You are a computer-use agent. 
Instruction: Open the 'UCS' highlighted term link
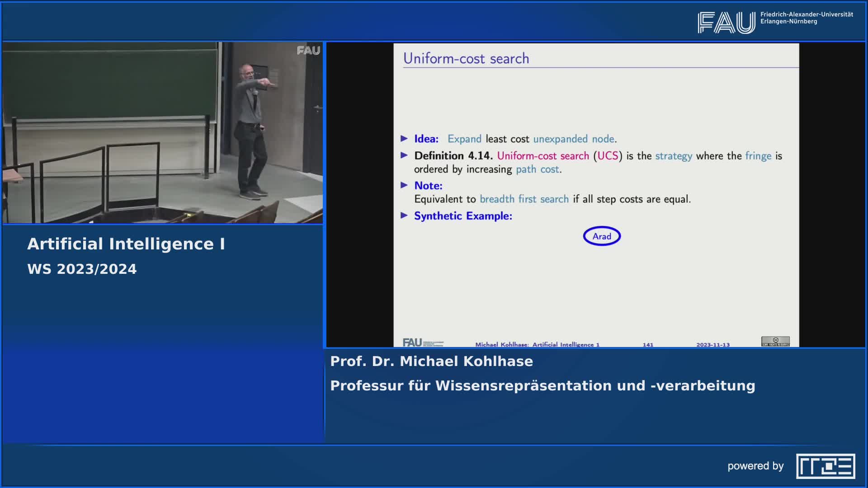[609, 155]
